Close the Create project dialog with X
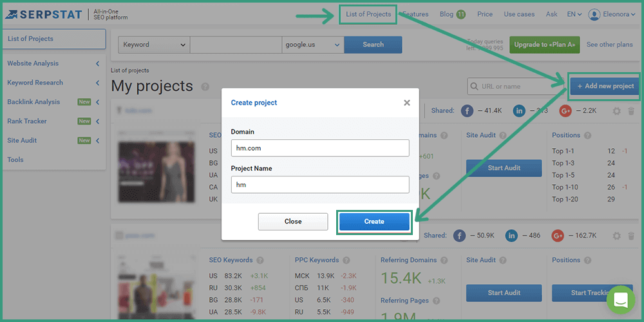This screenshot has width=644, height=322. [x=407, y=102]
